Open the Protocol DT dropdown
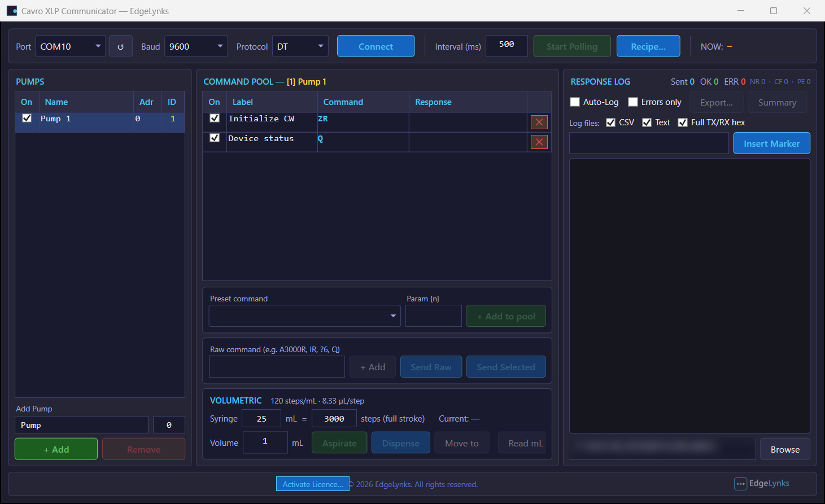Screen dimensions: 825x504 (x=300, y=46)
